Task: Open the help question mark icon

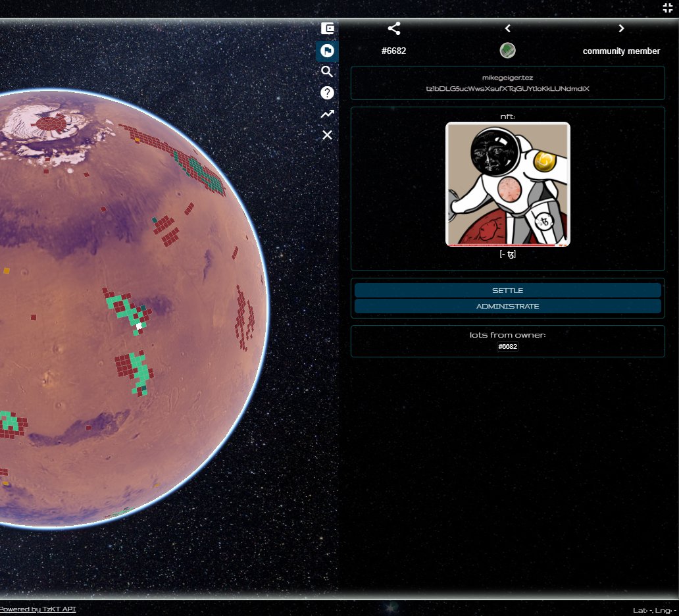Action: [x=328, y=93]
